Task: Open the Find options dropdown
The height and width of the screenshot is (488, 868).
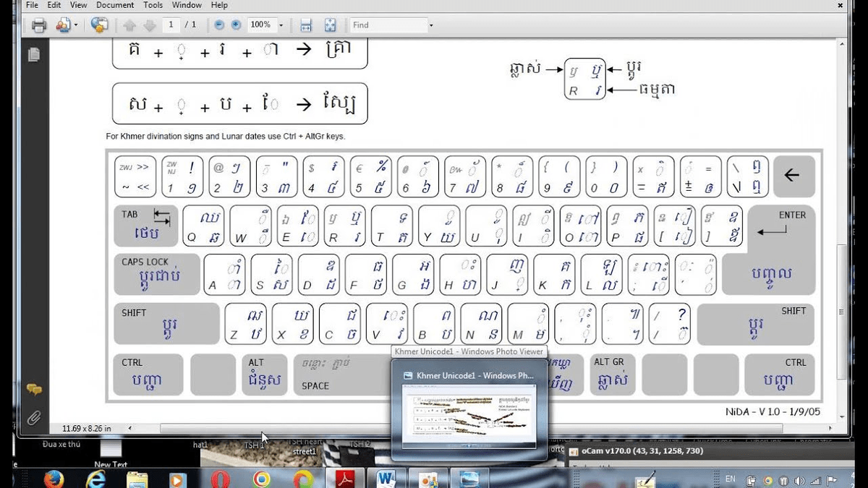Action: point(431,25)
